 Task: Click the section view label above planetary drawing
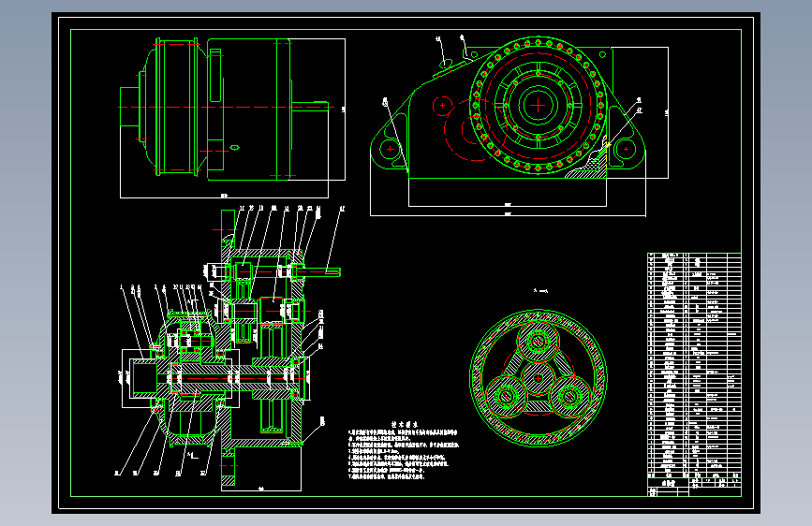[x=540, y=291]
